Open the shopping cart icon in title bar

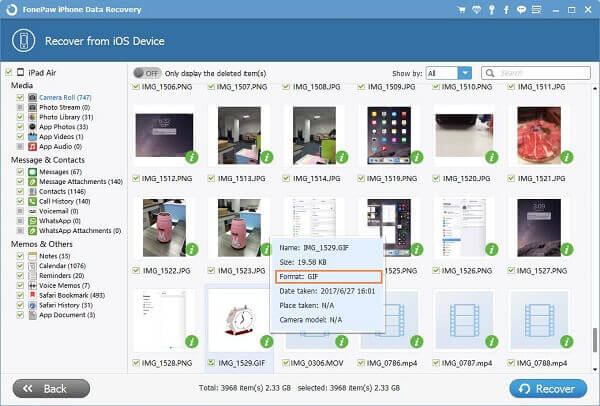coord(461,10)
